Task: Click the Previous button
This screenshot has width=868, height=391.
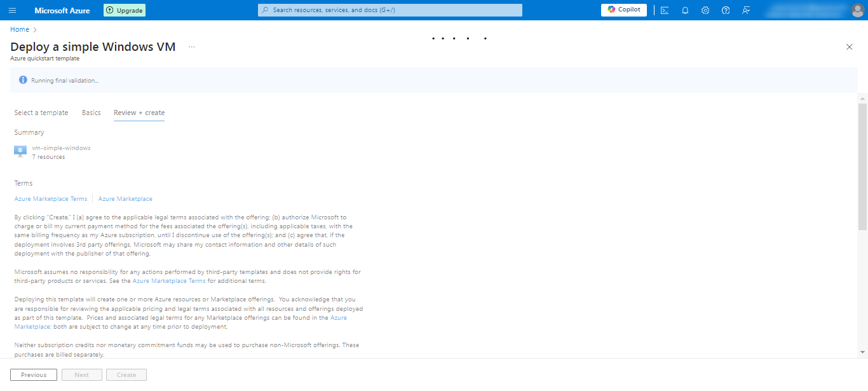Action: tap(34, 375)
